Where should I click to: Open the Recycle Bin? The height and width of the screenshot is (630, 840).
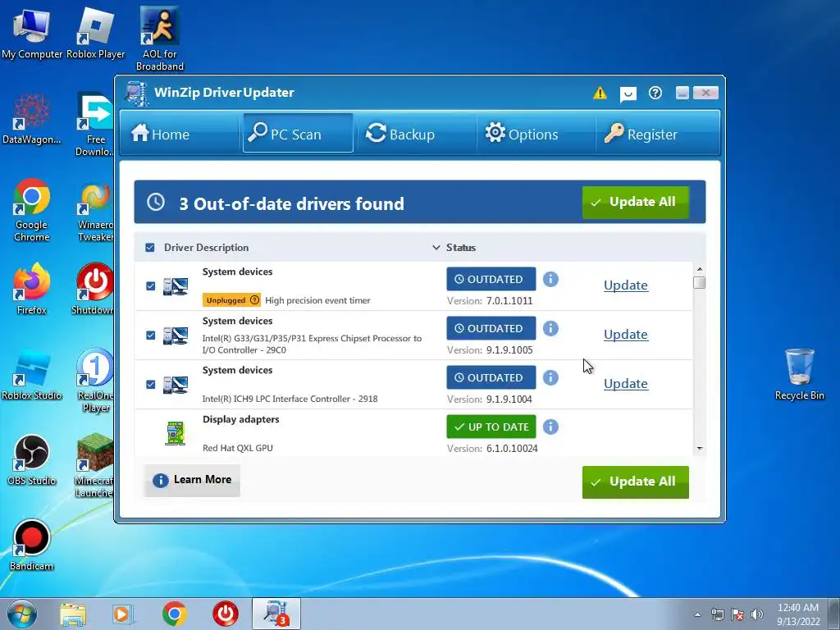(799, 374)
